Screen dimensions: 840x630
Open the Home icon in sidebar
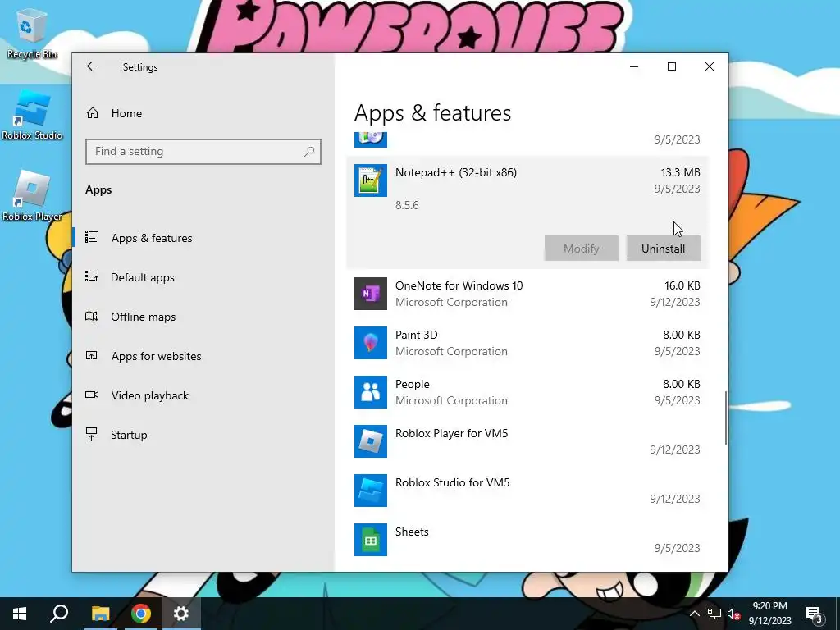click(x=93, y=113)
